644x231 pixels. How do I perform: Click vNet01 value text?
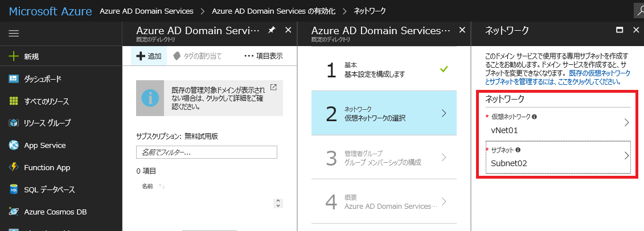point(504,130)
